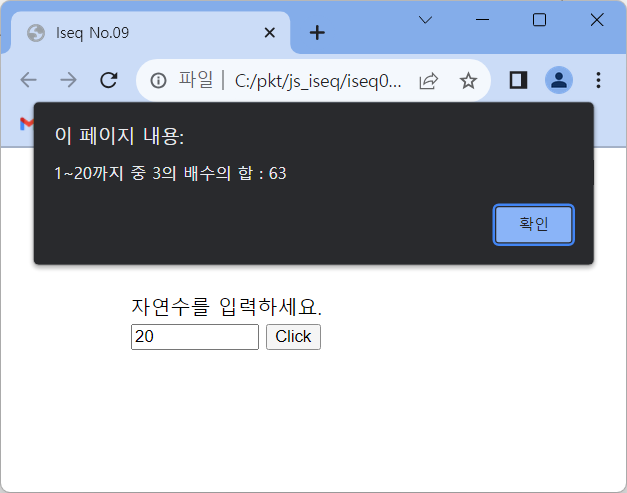Click the alert message '3의 배수의 합 : 63'
Screen dimensions: 627x493
219,174
